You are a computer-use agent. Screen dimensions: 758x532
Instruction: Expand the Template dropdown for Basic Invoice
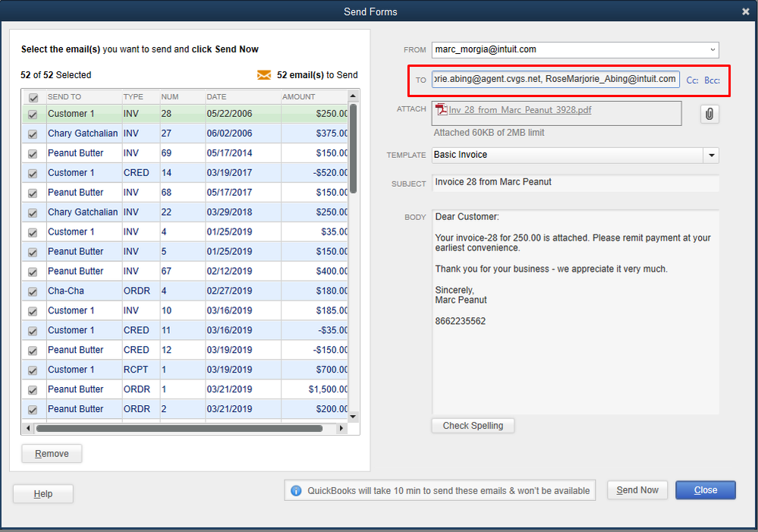(x=711, y=155)
